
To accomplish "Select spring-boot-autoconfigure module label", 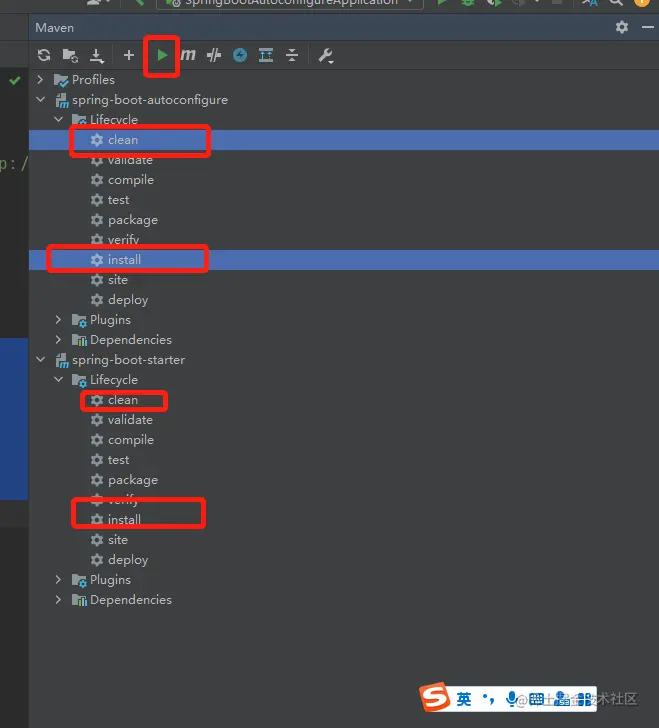I will (150, 100).
